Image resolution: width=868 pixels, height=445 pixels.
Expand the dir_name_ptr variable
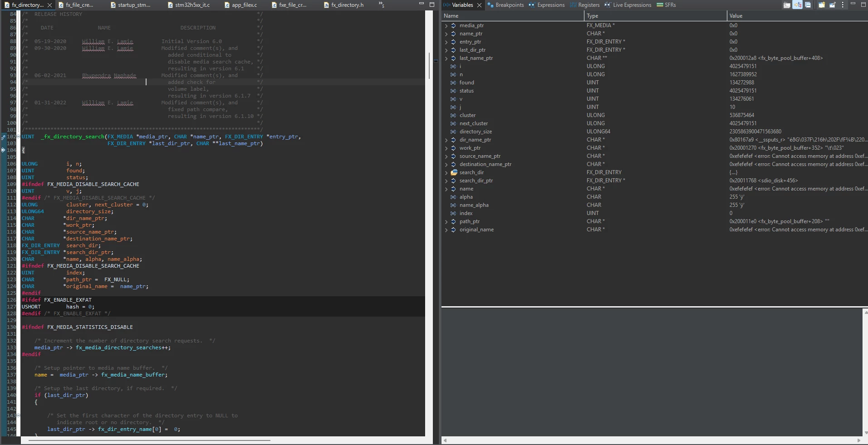click(x=446, y=140)
